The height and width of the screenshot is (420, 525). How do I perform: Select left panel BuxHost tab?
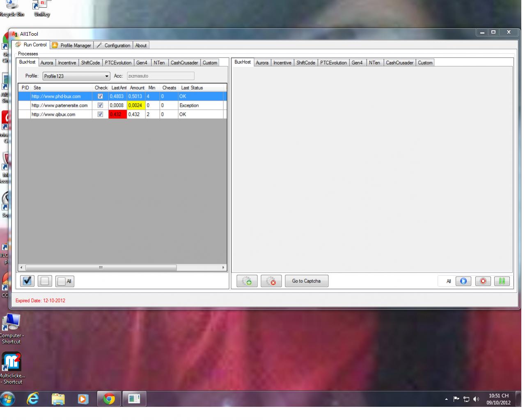[28, 62]
